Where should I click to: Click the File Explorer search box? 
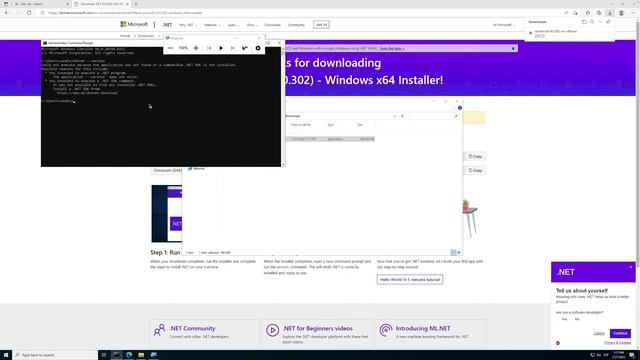pos(434,116)
